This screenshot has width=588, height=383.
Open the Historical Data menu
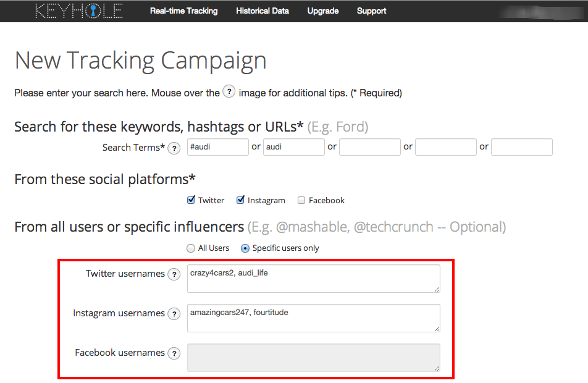click(x=262, y=11)
